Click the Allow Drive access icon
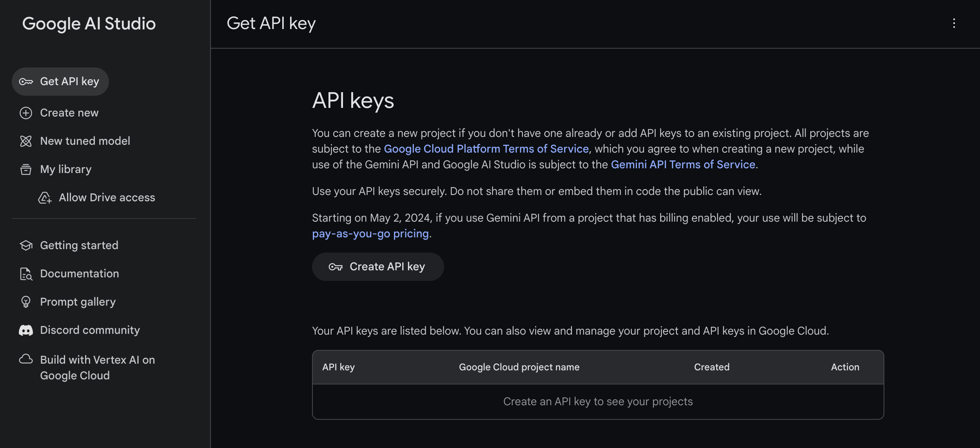The height and width of the screenshot is (448, 980). (x=45, y=197)
